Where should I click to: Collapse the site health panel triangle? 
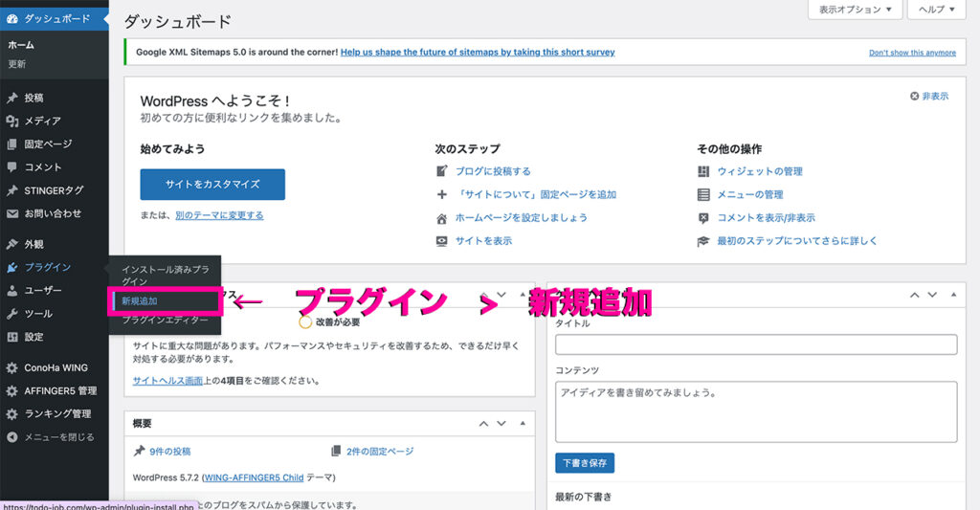point(523,295)
